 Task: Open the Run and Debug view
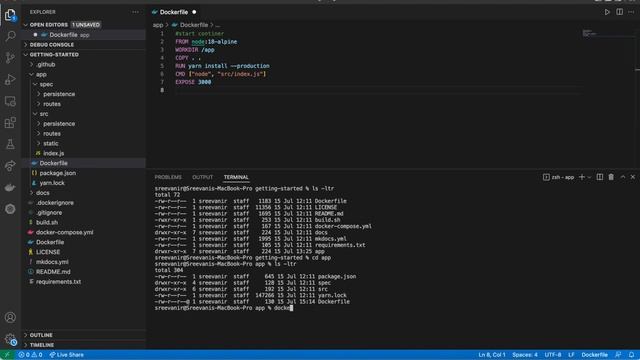(10, 79)
